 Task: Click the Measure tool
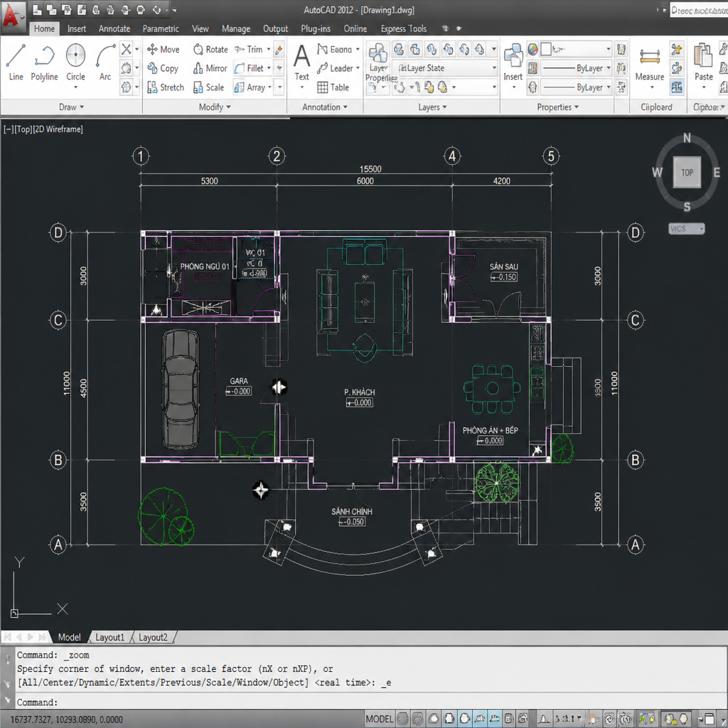pyautogui.click(x=650, y=65)
